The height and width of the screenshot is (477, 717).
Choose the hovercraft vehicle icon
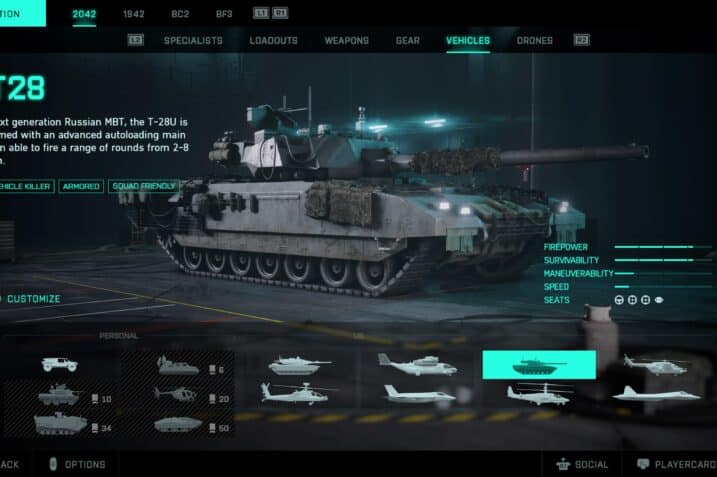(178, 366)
